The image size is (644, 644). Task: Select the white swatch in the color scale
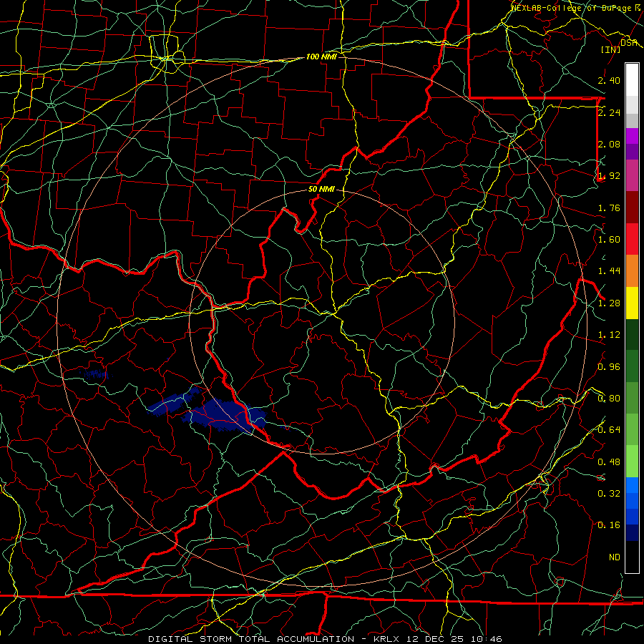[x=632, y=80]
